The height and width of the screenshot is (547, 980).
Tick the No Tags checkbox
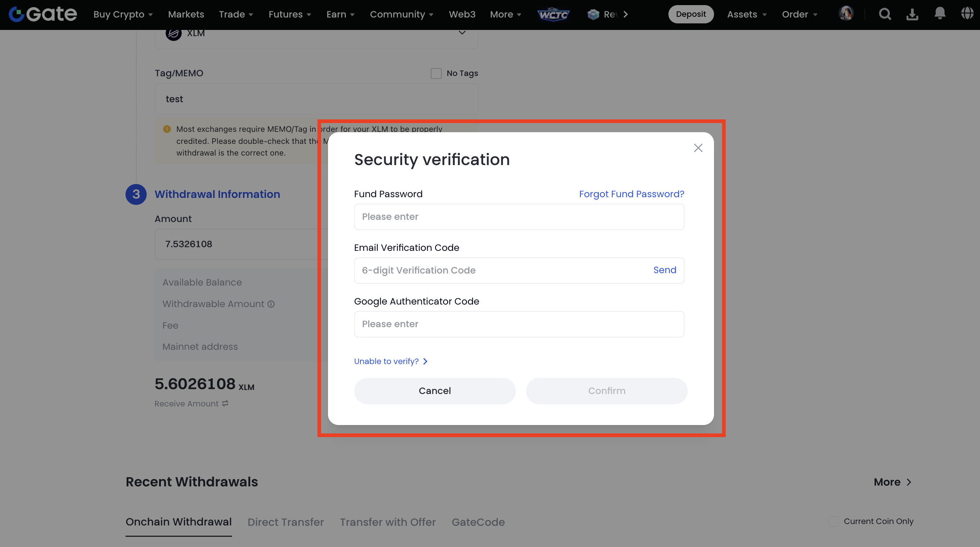click(436, 73)
